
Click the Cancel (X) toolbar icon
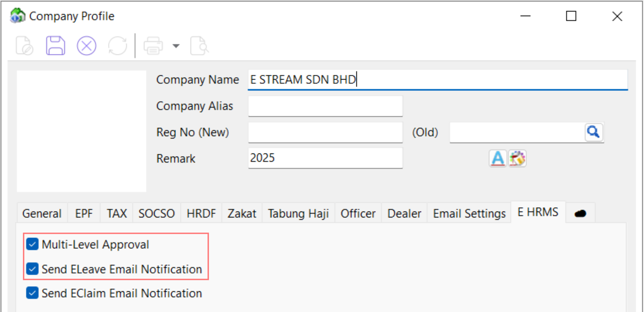(86, 46)
